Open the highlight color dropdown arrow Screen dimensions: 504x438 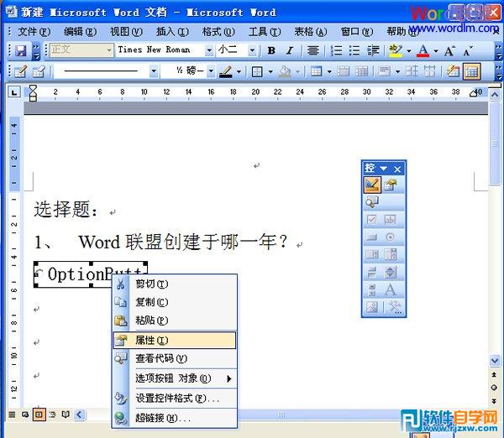point(409,50)
